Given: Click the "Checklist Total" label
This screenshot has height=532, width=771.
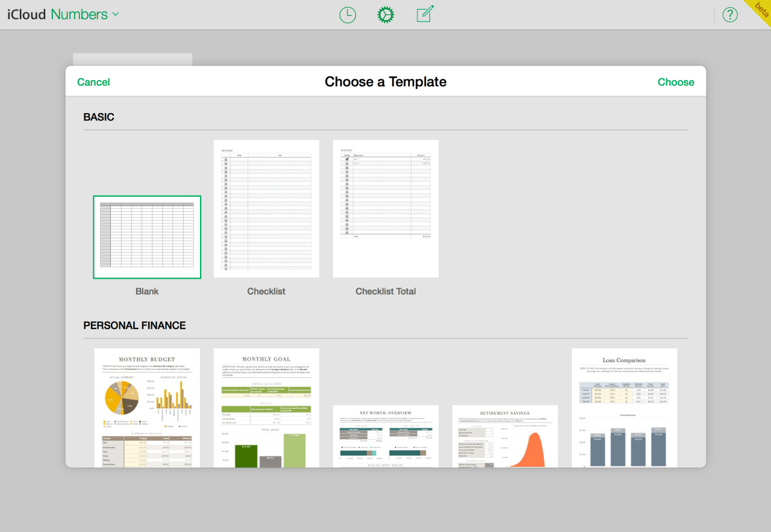Looking at the screenshot, I should (385, 291).
